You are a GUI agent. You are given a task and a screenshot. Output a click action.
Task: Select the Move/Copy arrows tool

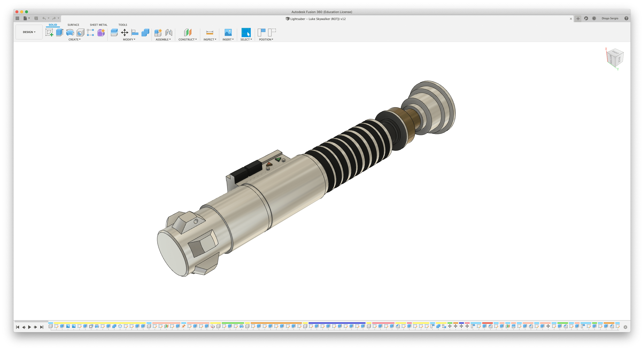tap(124, 33)
